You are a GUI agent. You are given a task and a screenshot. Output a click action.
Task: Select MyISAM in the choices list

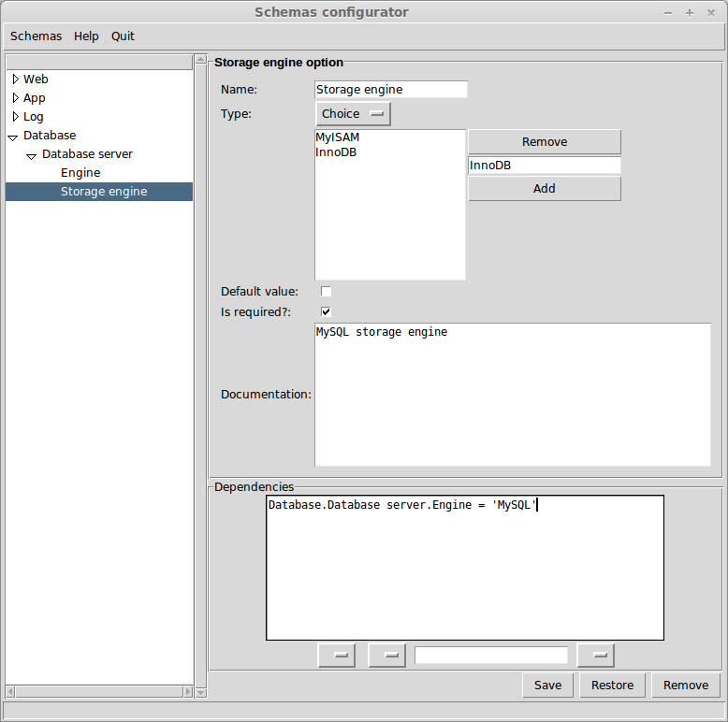pyautogui.click(x=338, y=137)
